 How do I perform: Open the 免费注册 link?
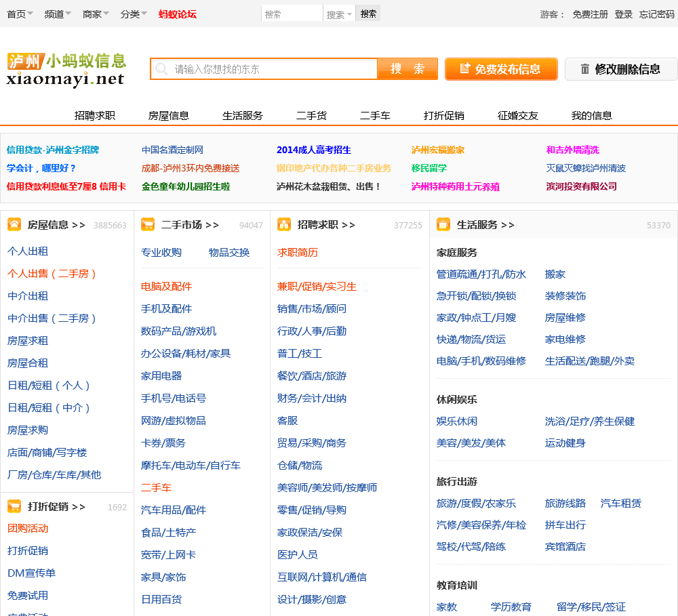click(x=590, y=14)
